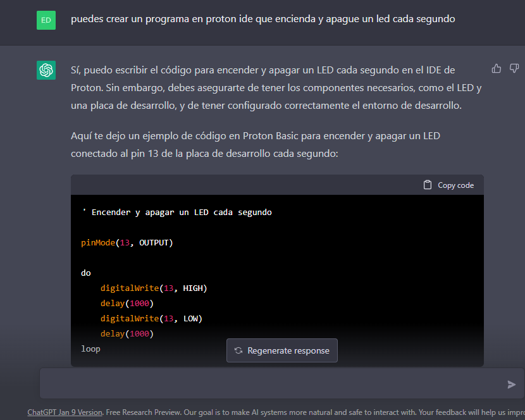Viewport: 525px width, 420px height.
Task: Click the paragraph starting 'Sí, puedo escribir'
Action: pyautogui.click(x=276, y=88)
